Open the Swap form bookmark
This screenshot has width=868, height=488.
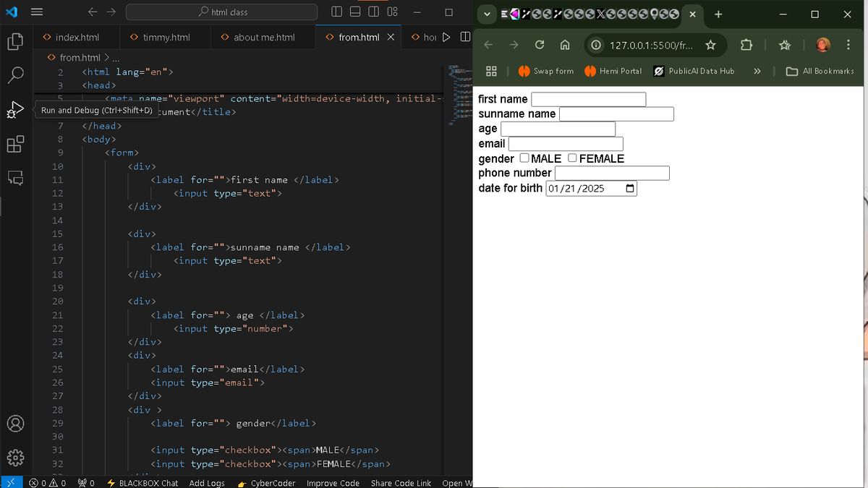click(x=547, y=71)
